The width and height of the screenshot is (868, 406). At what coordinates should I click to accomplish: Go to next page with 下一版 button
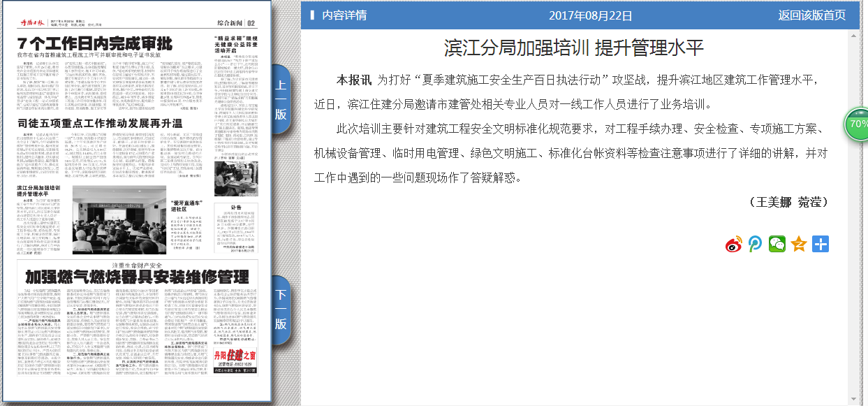(x=280, y=310)
